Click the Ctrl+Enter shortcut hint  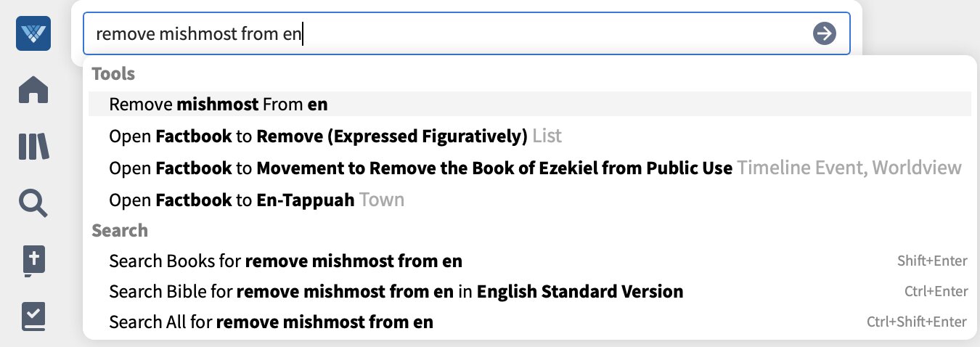click(x=936, y=292)
